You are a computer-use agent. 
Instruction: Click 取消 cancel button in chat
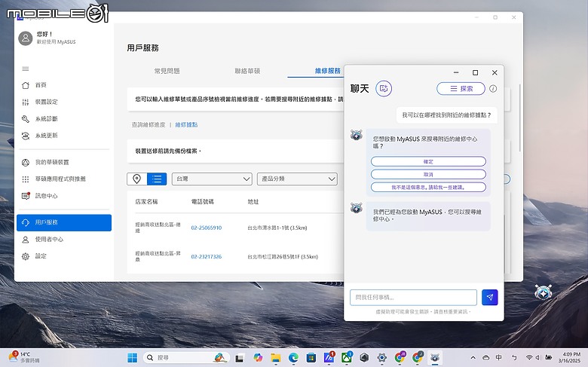point(428,174)
